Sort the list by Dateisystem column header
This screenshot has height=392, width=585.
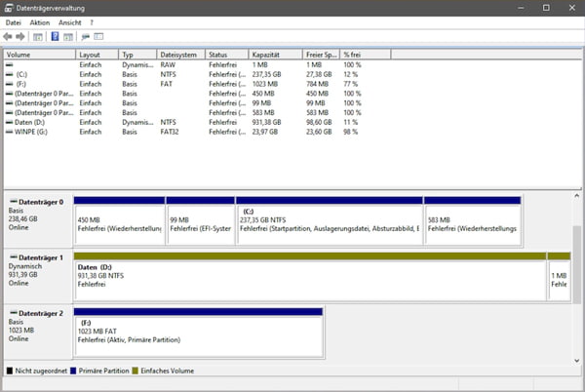tap(179, 55)
